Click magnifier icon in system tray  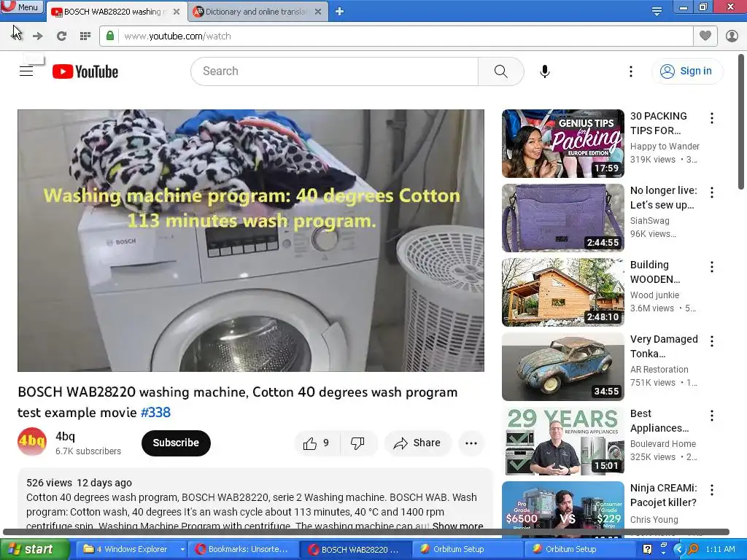(x=692, y=549)
